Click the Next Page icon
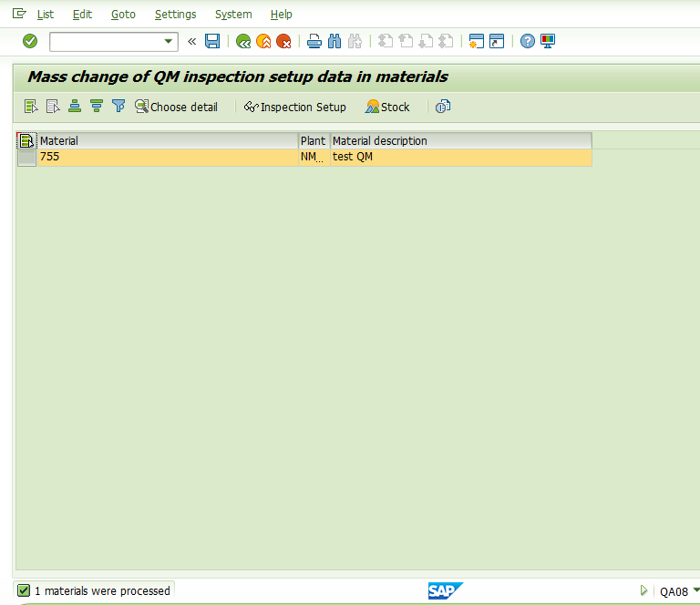The width and height of the screenshot is (700, 605). 426,41
